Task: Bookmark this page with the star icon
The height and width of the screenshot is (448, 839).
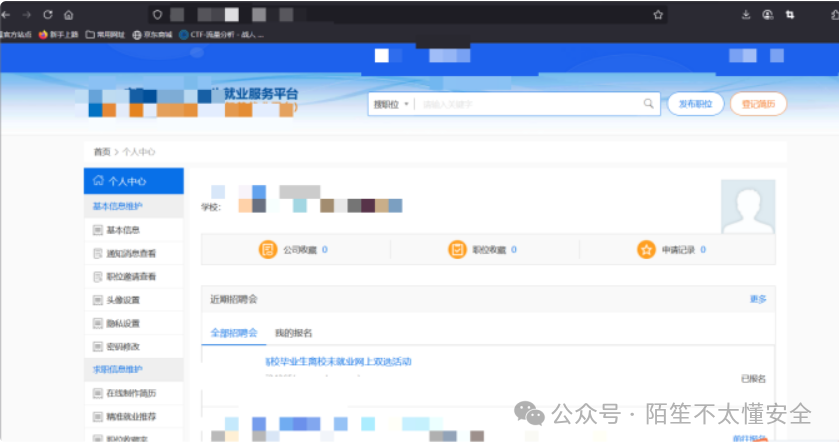Action: [658, 15]
